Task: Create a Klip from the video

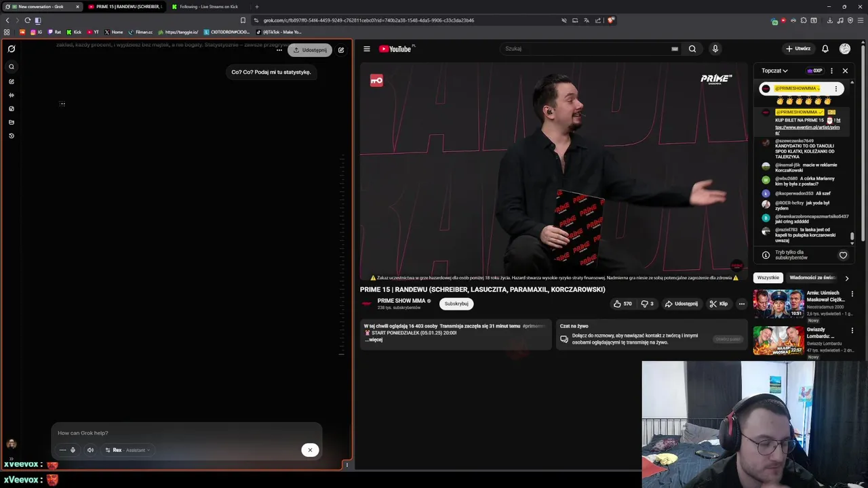Action: pyautogui.click(x=719, y=304)
